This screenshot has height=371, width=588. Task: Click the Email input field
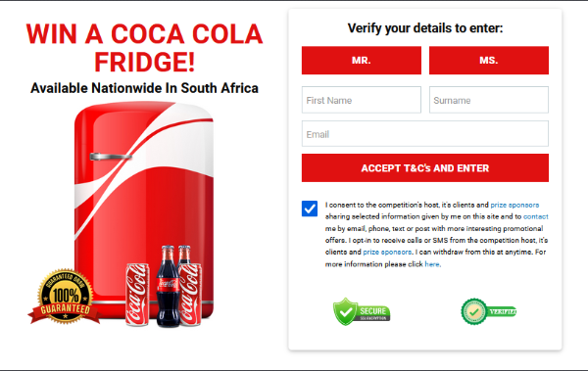(x=425, y=133)
